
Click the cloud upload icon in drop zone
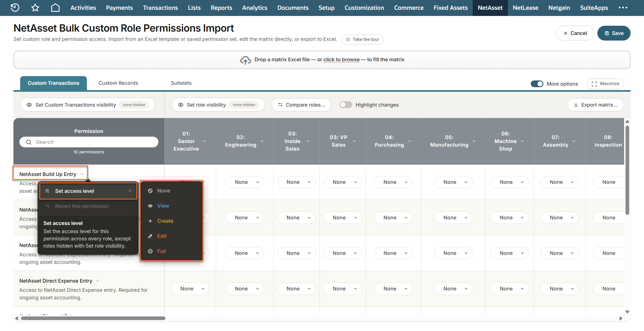(x=245, y=60)
